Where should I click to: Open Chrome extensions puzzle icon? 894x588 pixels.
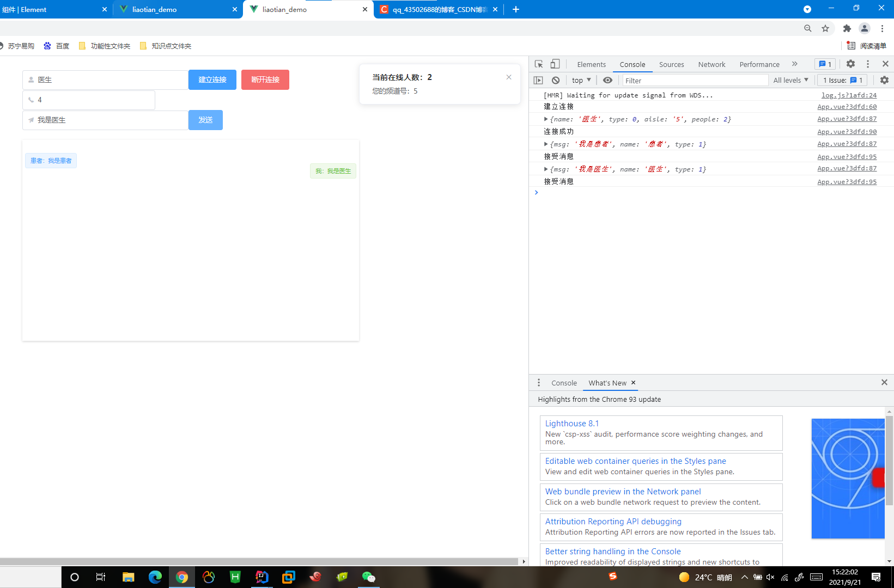pyautogui.click(x=847, y=28)
